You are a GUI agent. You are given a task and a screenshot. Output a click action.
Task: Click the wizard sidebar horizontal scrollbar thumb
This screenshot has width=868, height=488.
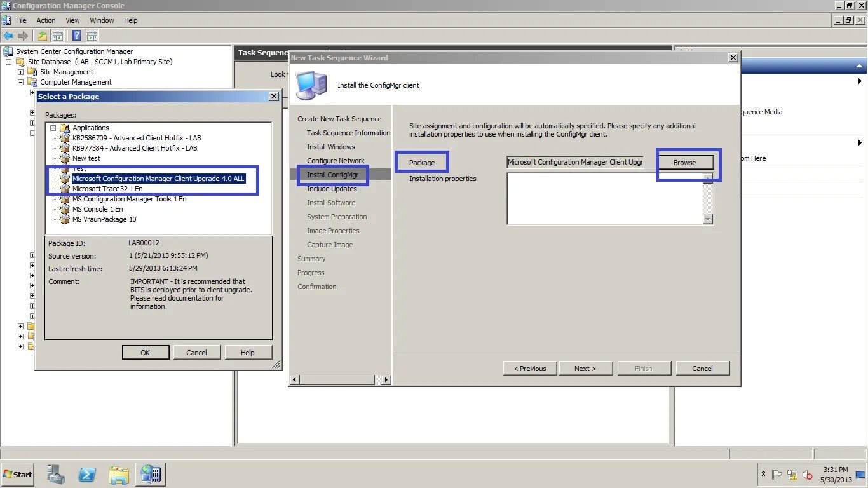pyautogui.click(x=336, y=380)
